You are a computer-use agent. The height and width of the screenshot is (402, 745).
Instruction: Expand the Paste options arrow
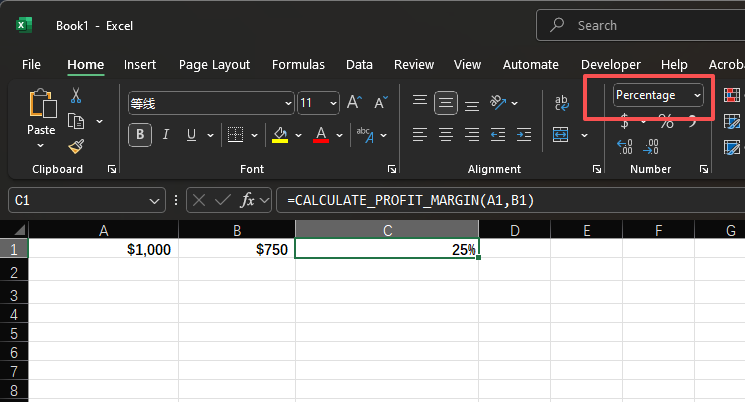tap(41, 145)
